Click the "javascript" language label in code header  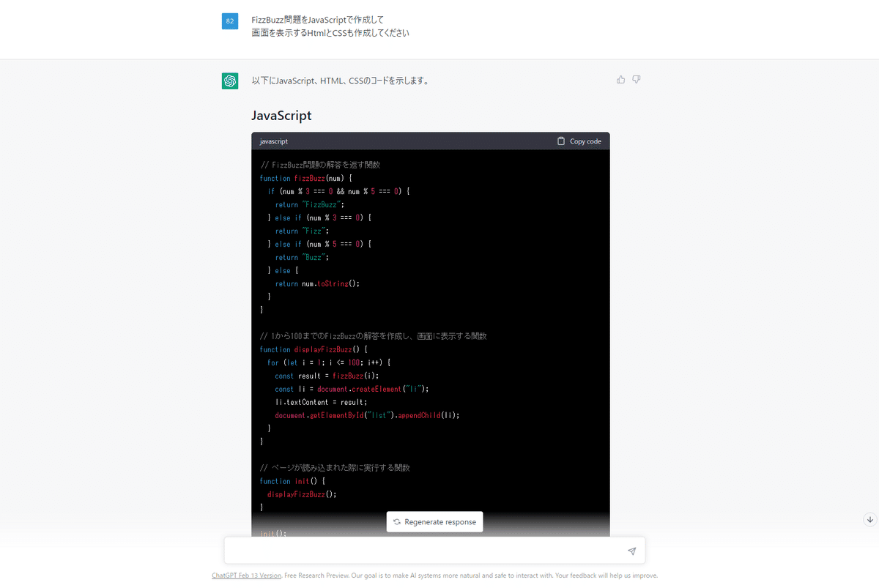(274, 141)
